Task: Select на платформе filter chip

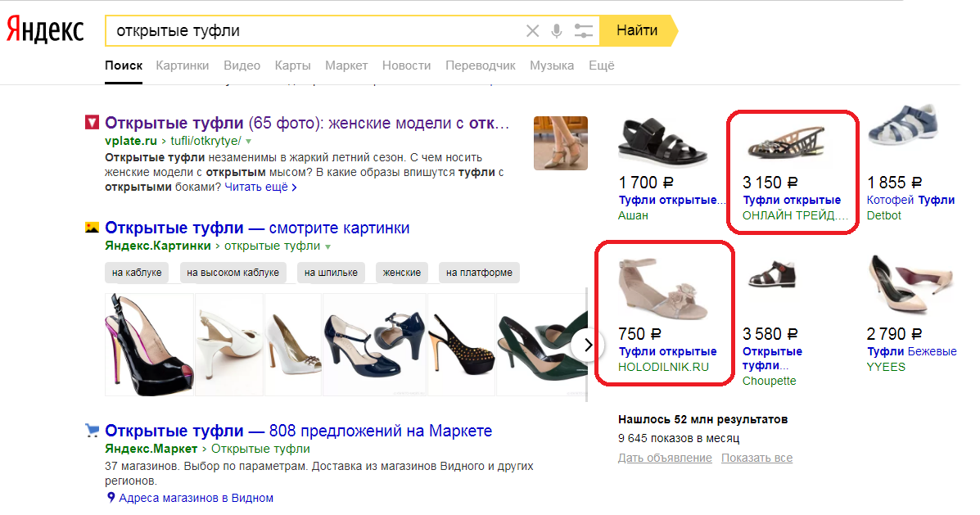Action: click(479, 273)
